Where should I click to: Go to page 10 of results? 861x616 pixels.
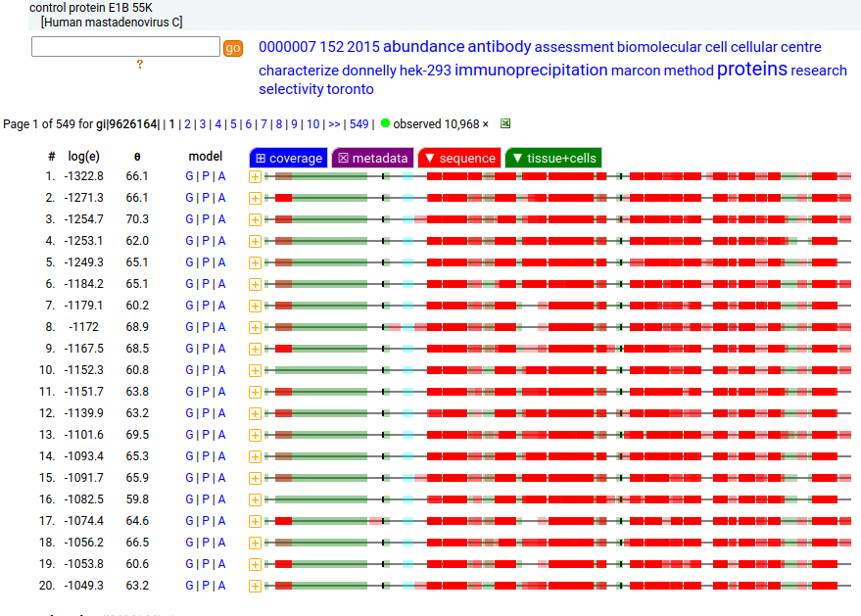(x=313, y=124)
